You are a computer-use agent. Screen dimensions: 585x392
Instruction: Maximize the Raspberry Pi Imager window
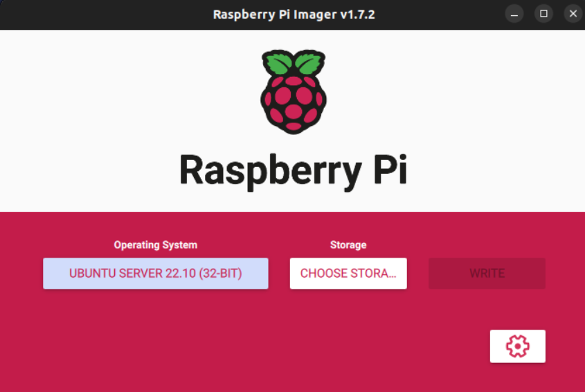coord(543,14)
